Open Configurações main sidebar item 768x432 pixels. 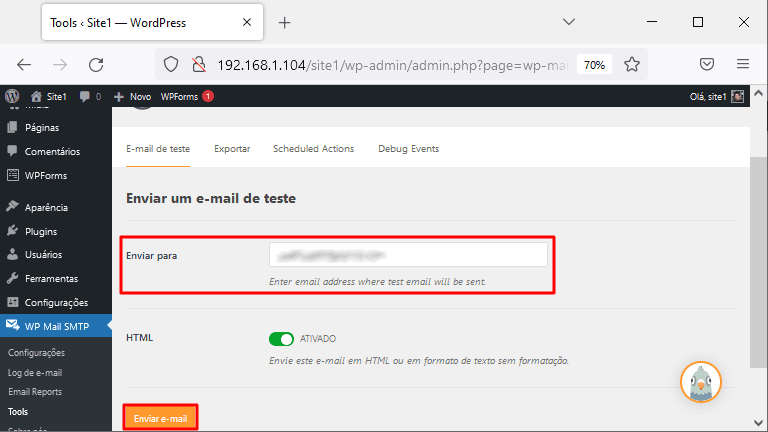(x=56, y=303)
